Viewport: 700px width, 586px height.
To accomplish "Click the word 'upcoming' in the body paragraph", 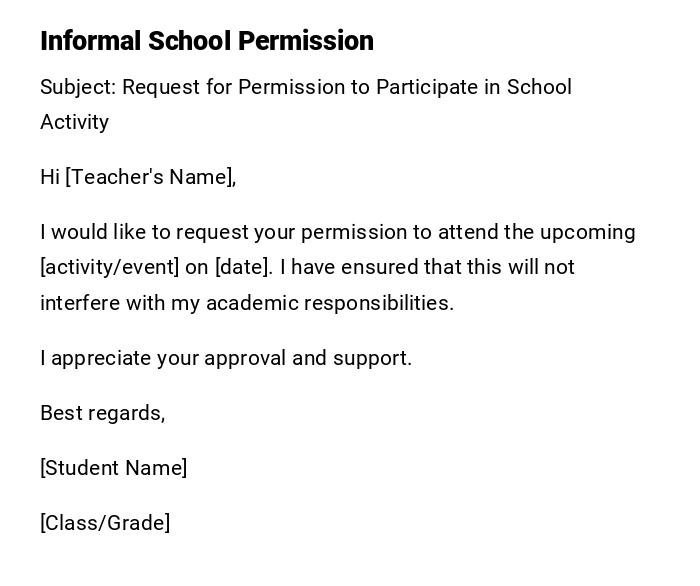I will click(x=588, y=232).
